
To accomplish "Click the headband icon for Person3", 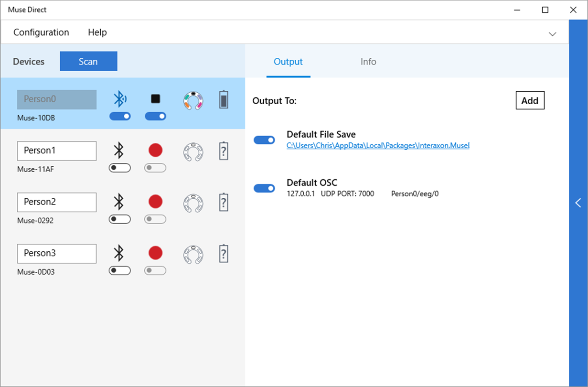I will click(193, 254).
